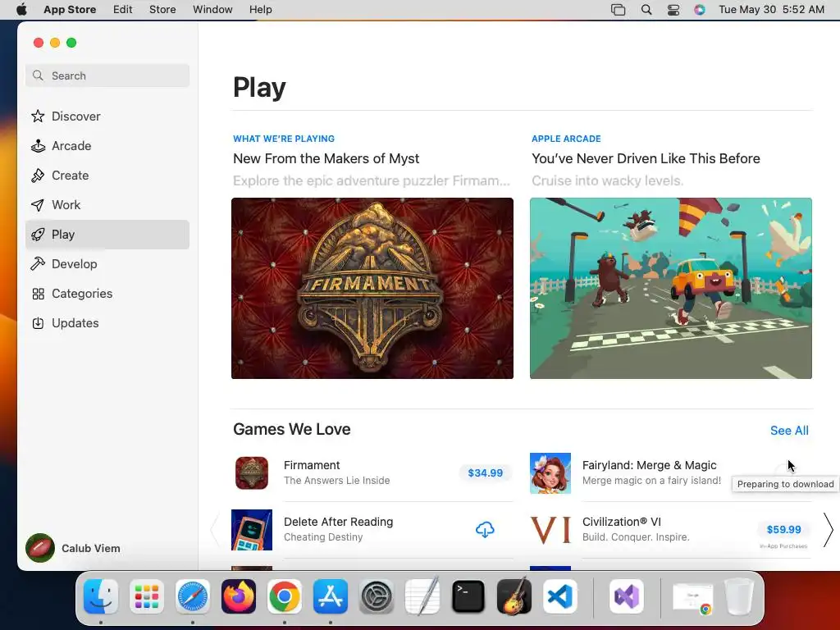Open Spotlight search in menu bar
840x630 pixels.
tap(646, 10)
